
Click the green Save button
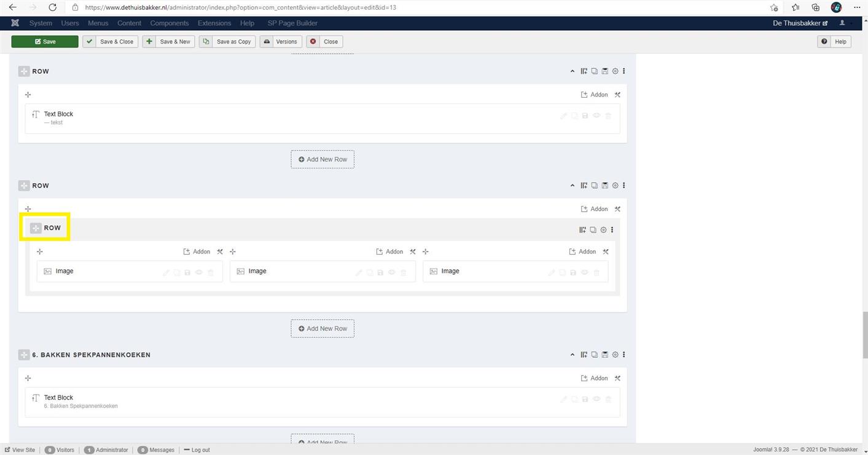click(45, 41)
